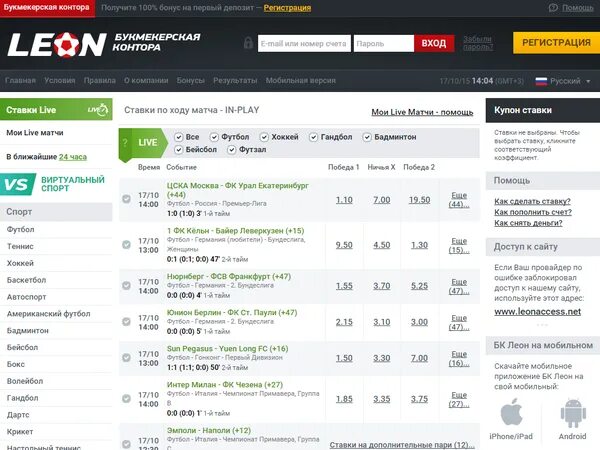600x450 pixels.
Task: Open the Русский language dropdown
Action: [x=563, y=81]
